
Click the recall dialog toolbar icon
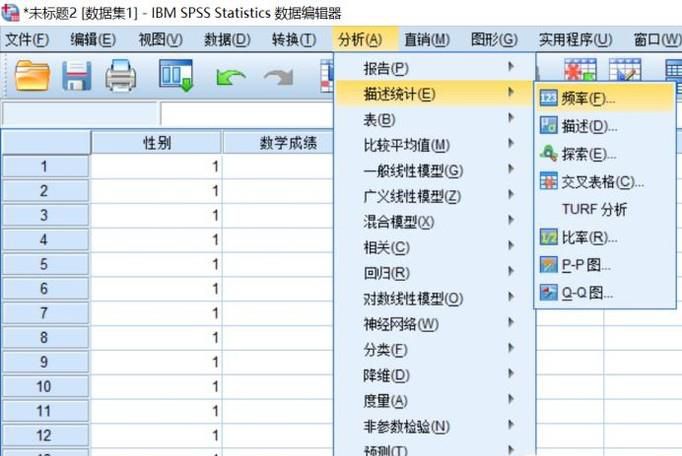176,76
